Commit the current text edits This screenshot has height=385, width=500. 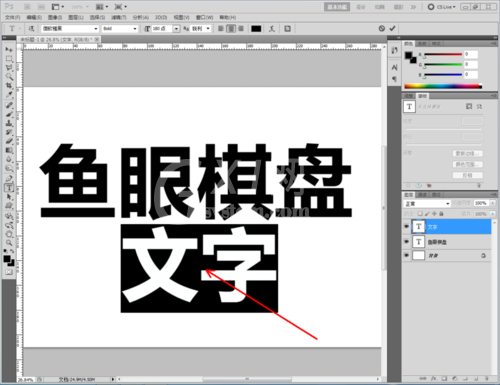click(x=392, y=28)
